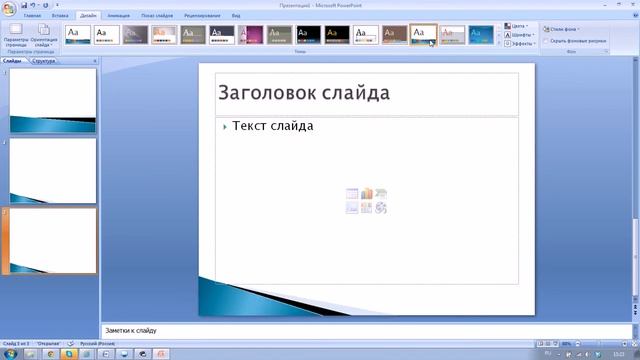Insert SmartArt via placeholder icon
Screen dimensions: 640x360
click(x=381, y=193)
